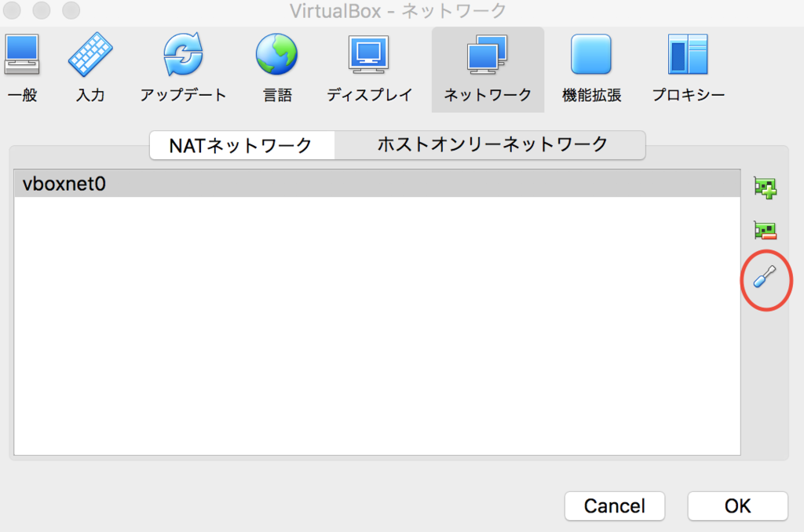
Task: Open the 一般 (General) preferences pane
Action: click(22, 67)
